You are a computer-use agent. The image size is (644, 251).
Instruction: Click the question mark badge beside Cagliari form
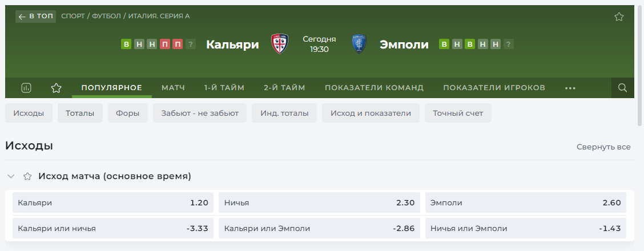pyautogui.click(x=191, y=44)
